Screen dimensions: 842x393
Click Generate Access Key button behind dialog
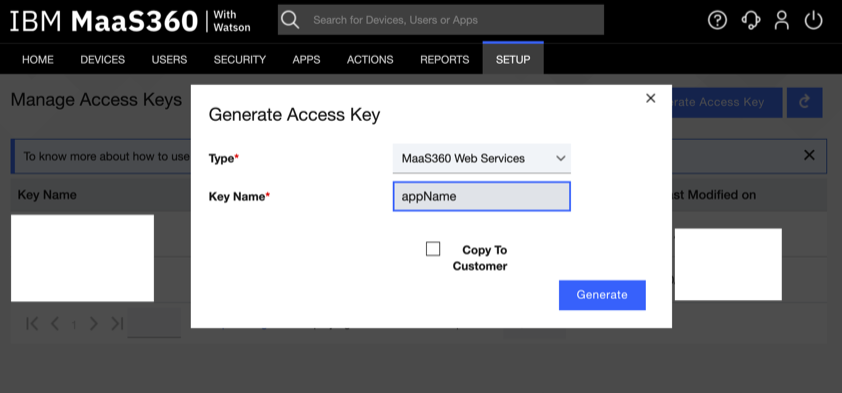(x=727, y=103)
